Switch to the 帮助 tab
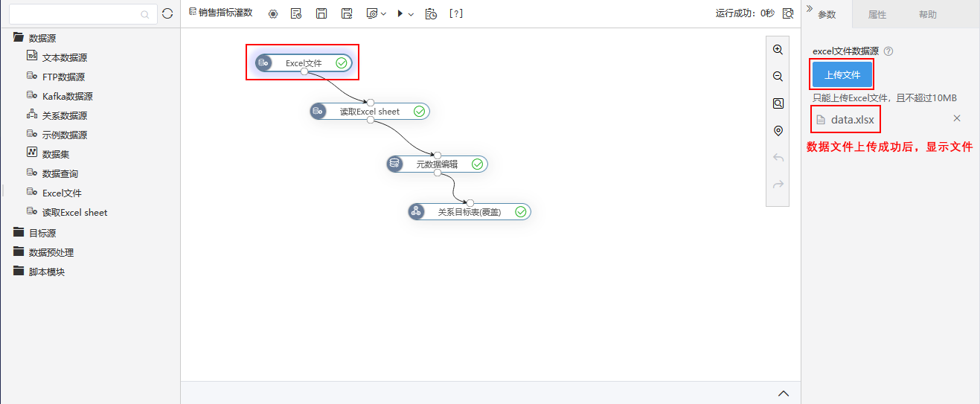This screenshot has height=404, width=980. 928,15
